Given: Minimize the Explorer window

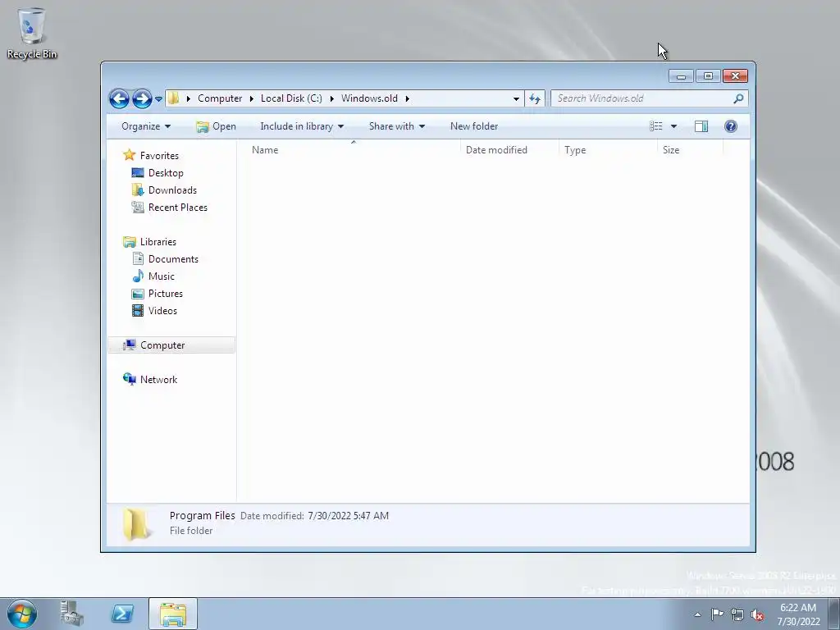Looking at the screenshot, I should (x=681, y=76).
